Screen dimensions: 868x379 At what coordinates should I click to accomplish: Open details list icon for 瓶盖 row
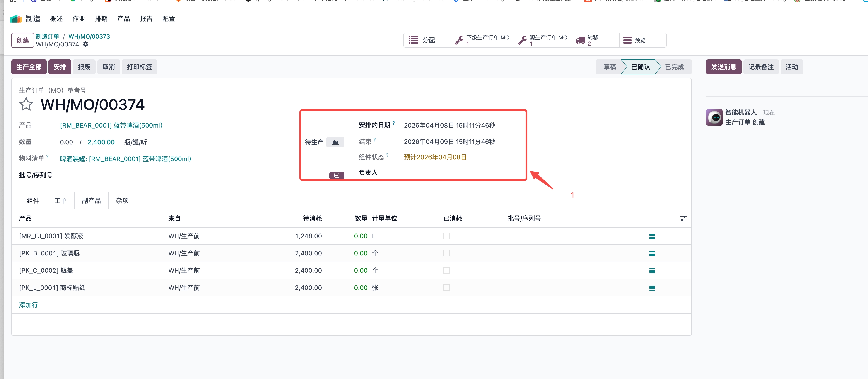(x=652, y=271)
